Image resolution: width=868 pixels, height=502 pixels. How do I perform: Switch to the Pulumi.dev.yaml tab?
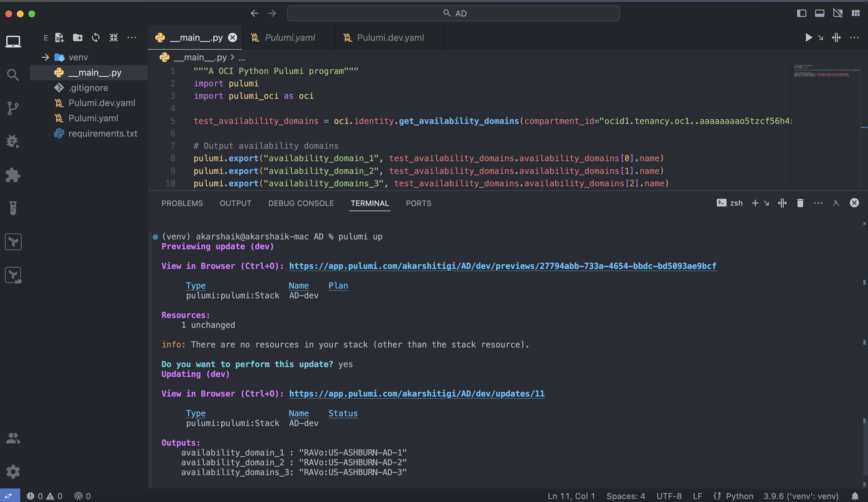pos(390,38)
